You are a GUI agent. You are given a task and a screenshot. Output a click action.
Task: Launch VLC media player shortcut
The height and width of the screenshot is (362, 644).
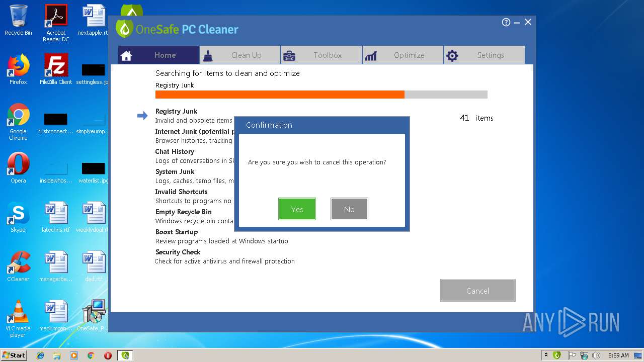(18, 319)
